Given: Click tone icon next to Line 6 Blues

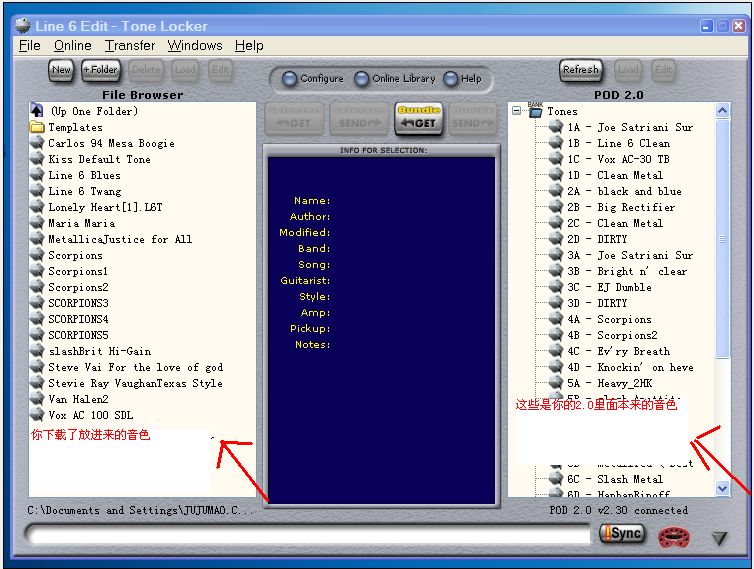Looking at the screenshot, I should [x=37, y=175].
